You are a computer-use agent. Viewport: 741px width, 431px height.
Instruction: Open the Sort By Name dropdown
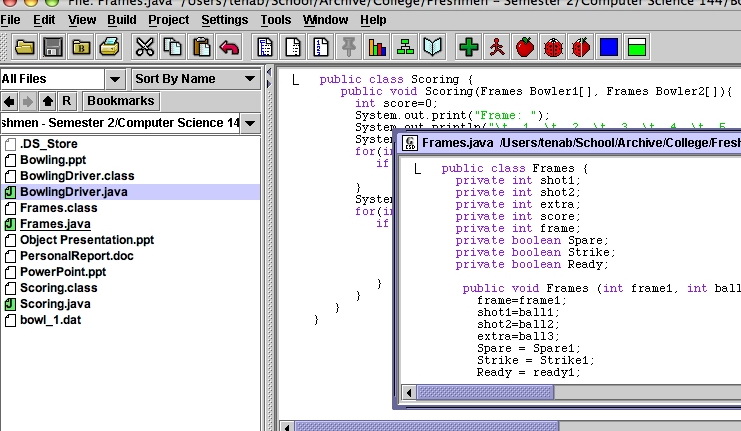coord(249,79)
